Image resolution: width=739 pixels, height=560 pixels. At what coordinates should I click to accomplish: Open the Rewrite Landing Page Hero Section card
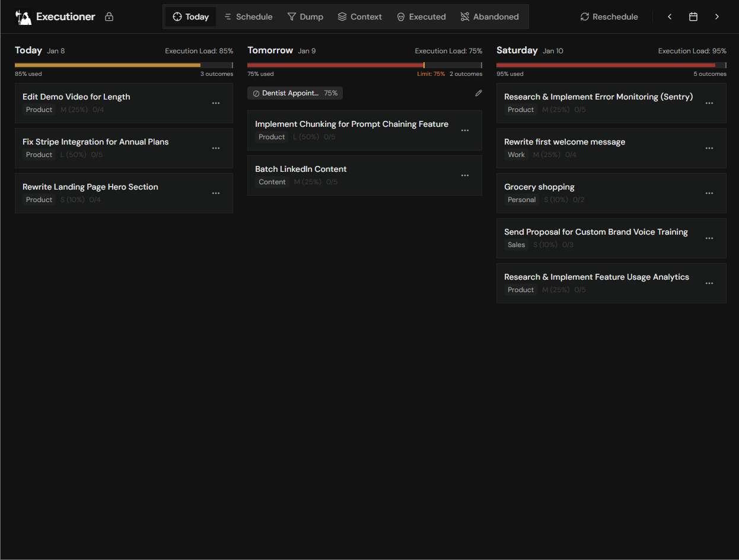click(90, 187)
